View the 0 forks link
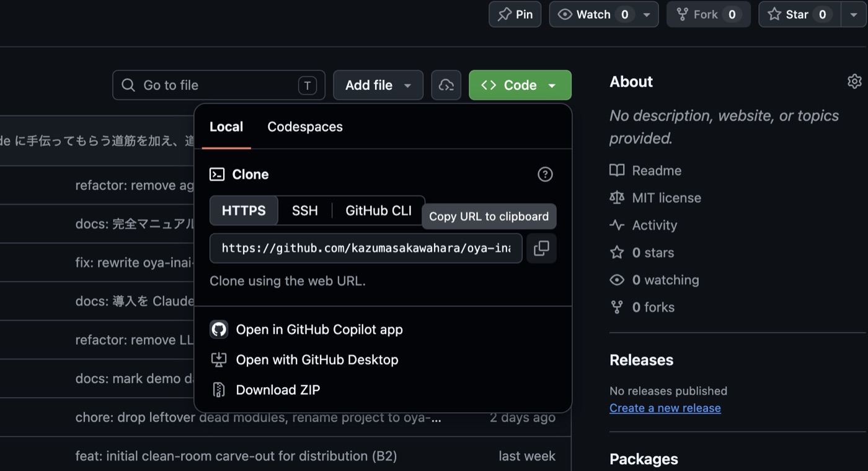Image resolution: width=868 pixels, height=471 pixels. tap(653, 307)
